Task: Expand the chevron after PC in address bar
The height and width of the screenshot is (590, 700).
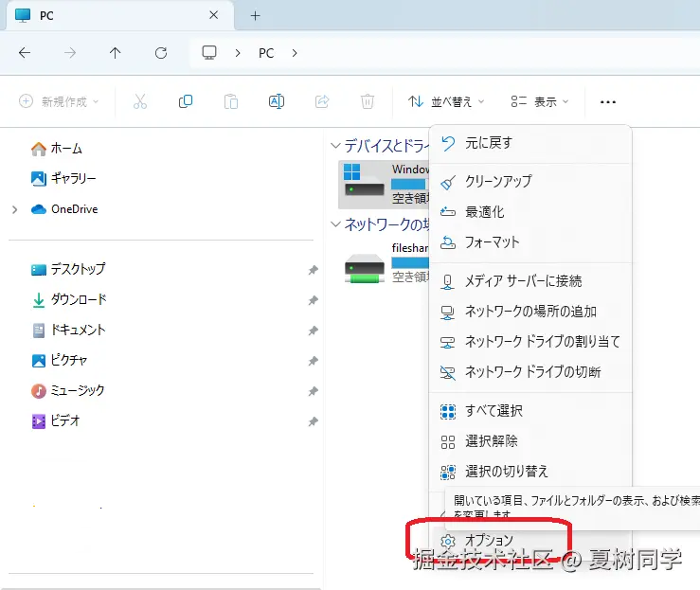Action: pos(295,53)
